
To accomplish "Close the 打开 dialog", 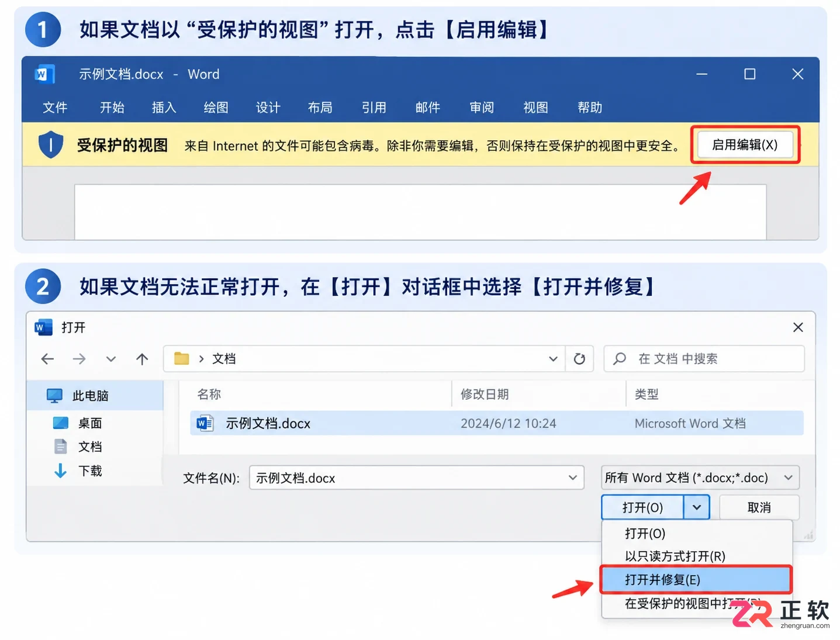I will 798,327.
